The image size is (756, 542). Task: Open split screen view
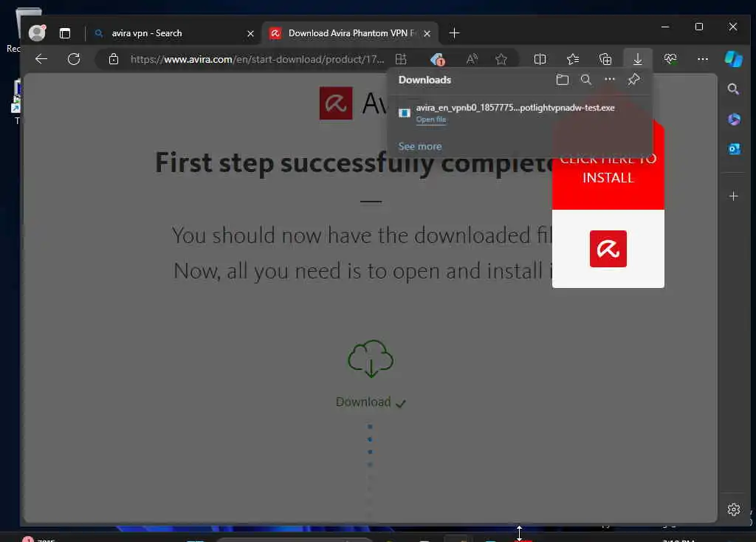click(540, 59)
